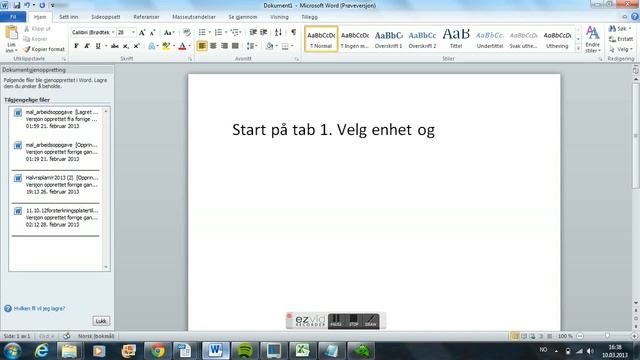Screen dimensions: 640x360
Task: Open the change case Aa dropdown
Action: [169, 32]
